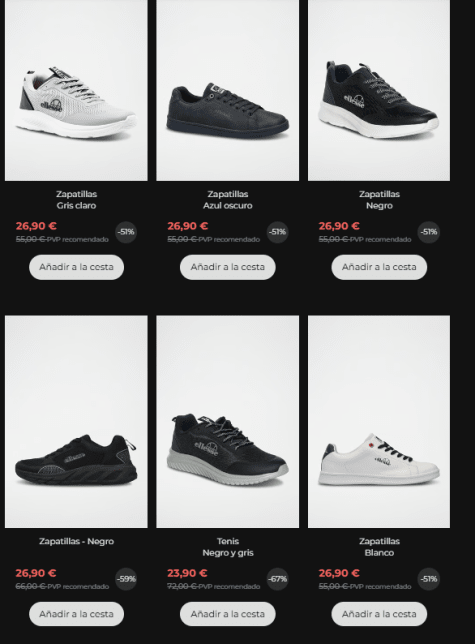Open the dark blue sneaker photo

[x=227, y=90]
